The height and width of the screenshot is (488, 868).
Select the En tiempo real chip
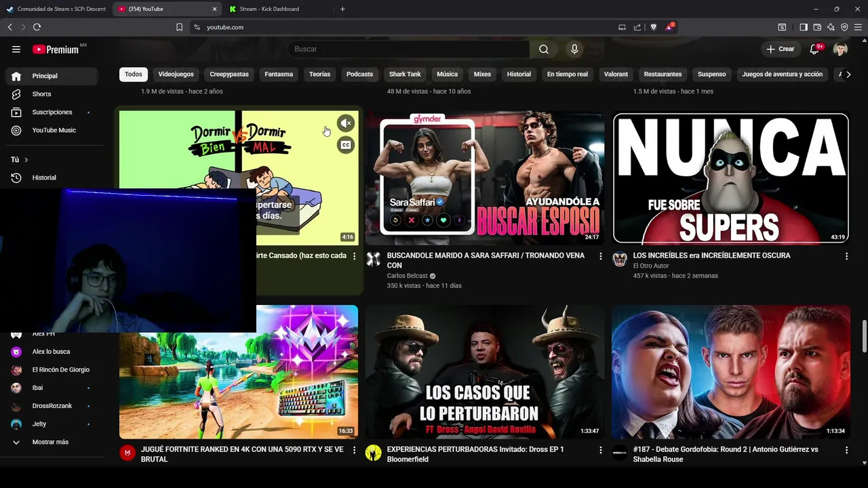(x=568, y=74)
